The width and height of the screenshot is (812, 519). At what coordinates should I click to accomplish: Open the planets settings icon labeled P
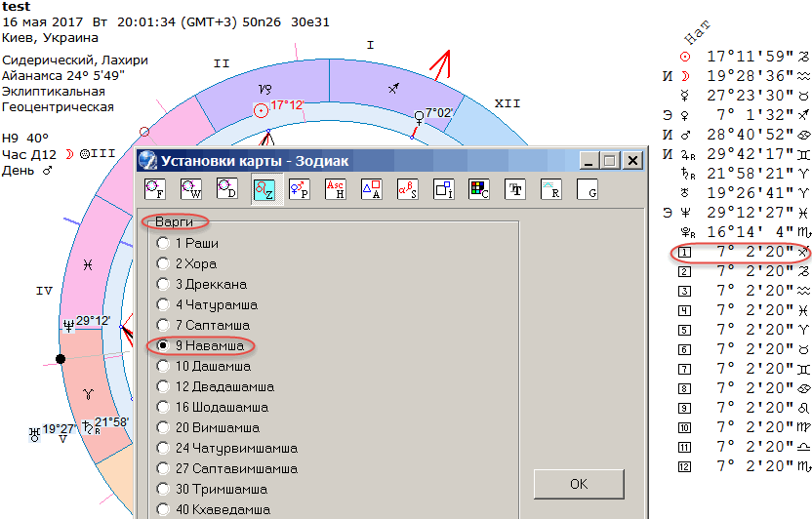click(300, 189)
